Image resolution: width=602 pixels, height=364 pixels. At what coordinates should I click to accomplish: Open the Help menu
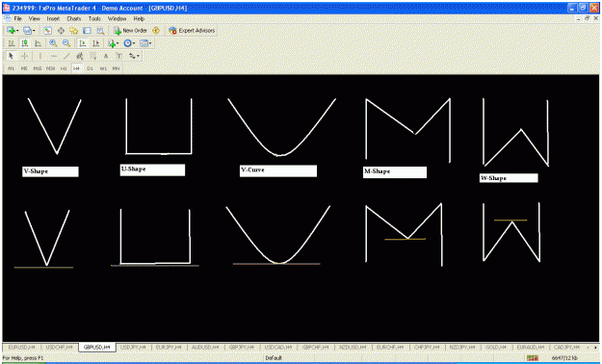(139, 18)
